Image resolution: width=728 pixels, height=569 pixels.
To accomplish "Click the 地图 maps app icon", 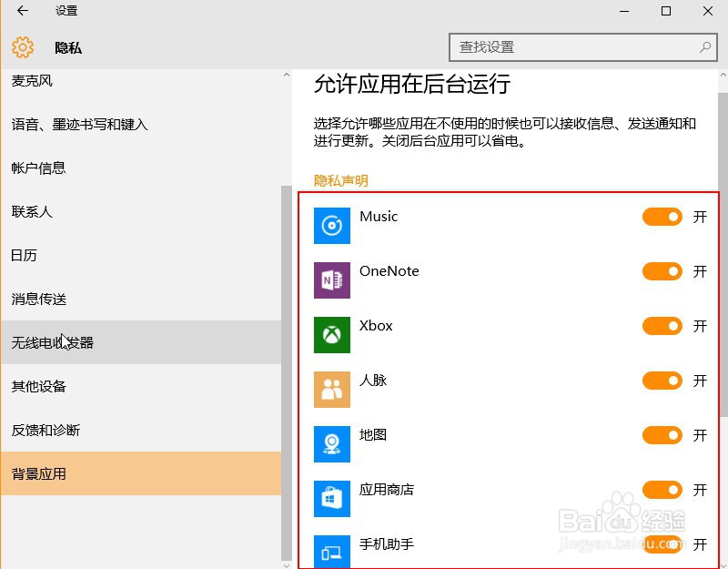I will [x=331, y=444].
